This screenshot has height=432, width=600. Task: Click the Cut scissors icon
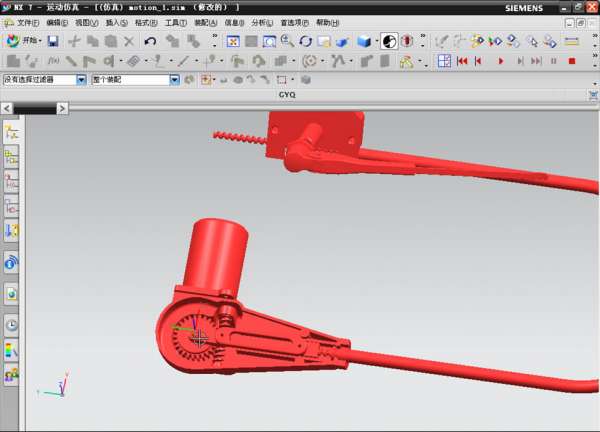[74, 41]
